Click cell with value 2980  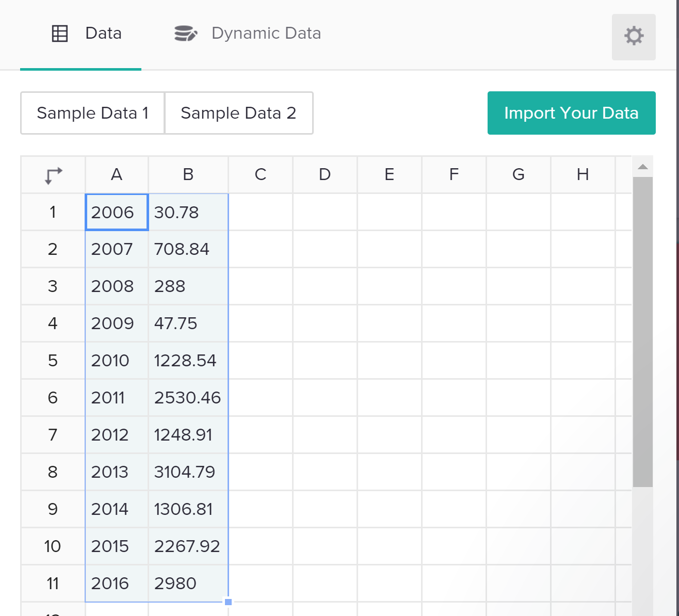click(x=188, y=583)
